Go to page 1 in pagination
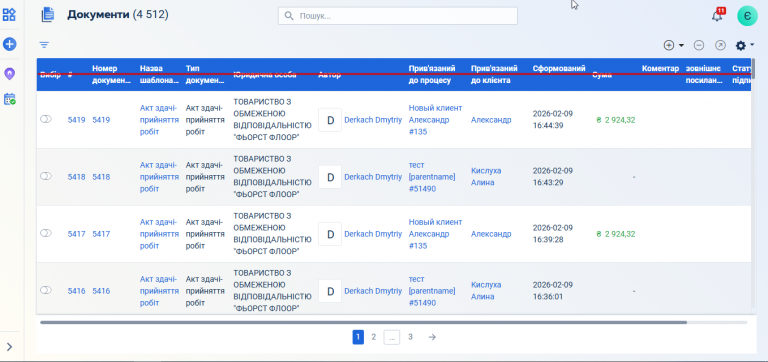The image size is (768, 362). [x=358, y=337]
